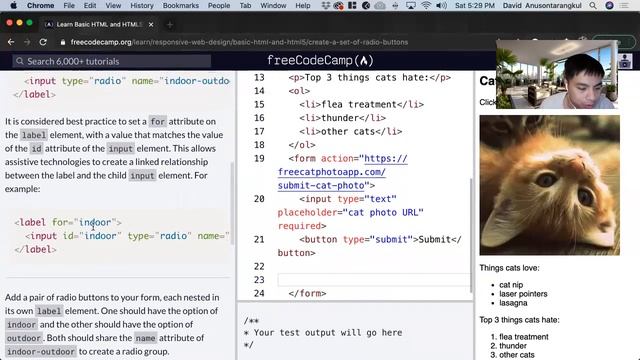Click the code editor vertical scrollbar

click(471, 235)
